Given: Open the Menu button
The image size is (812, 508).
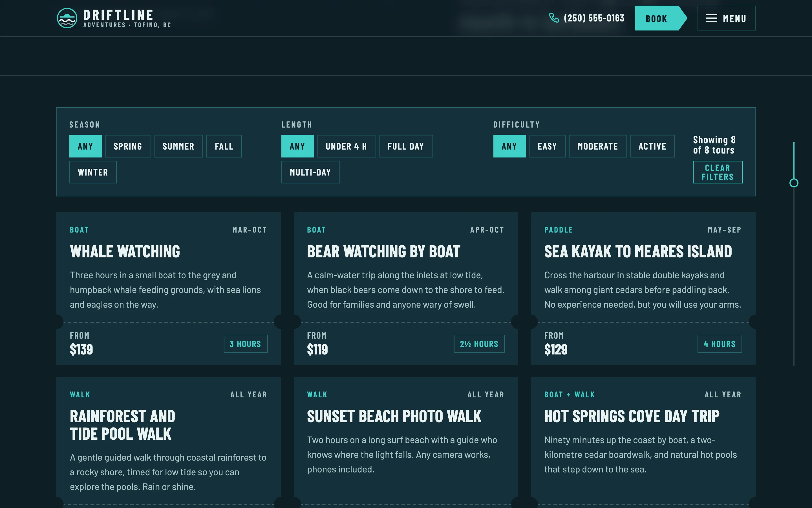Looking at the screenshot, I should (x=727, y=18).
